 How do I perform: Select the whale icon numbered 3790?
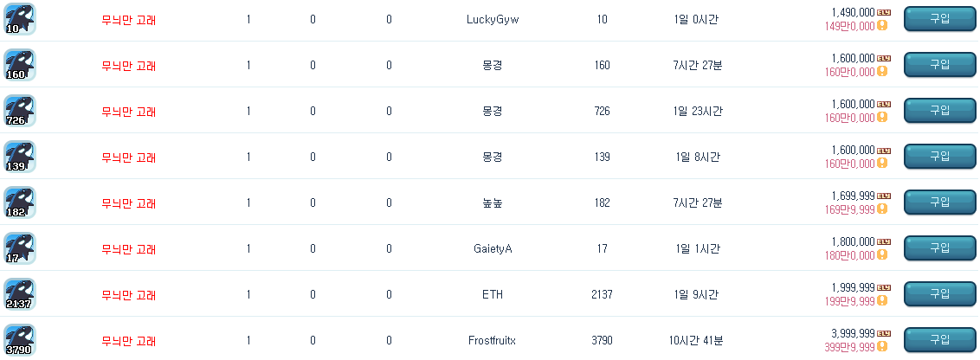point(20,339)
